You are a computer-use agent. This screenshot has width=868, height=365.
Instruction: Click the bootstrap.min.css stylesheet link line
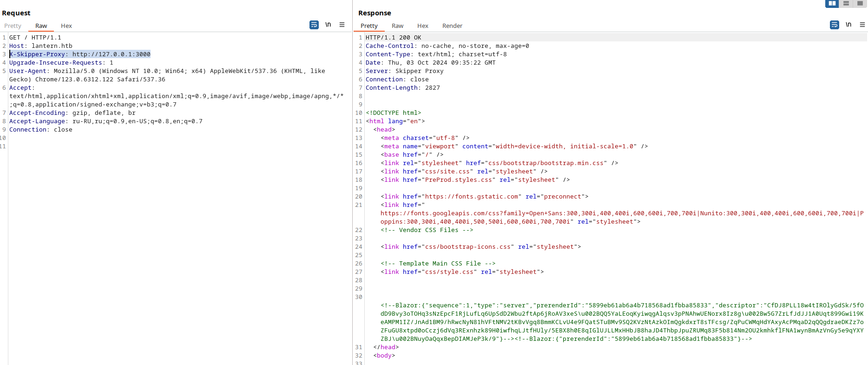click(500, 163)
